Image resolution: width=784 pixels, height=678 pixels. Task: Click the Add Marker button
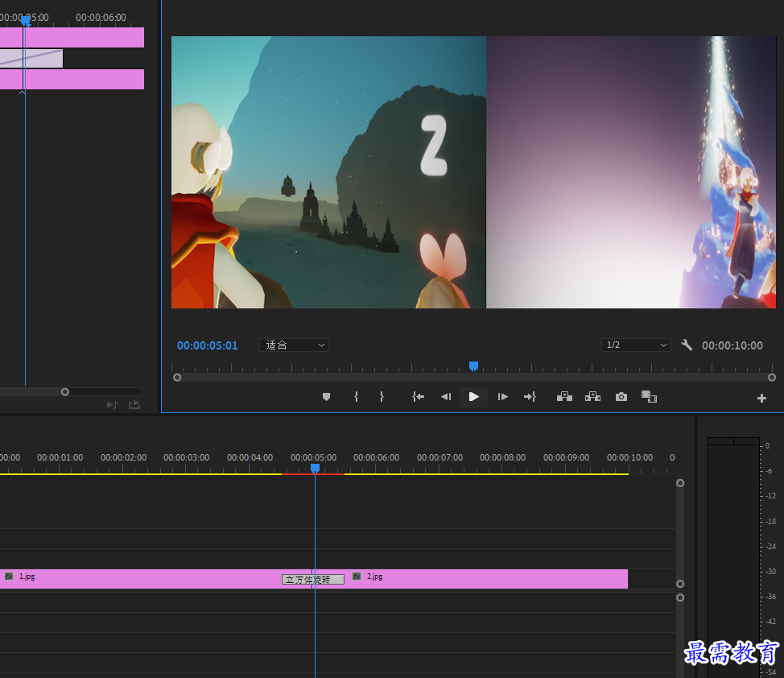click(x=326, y=397)
